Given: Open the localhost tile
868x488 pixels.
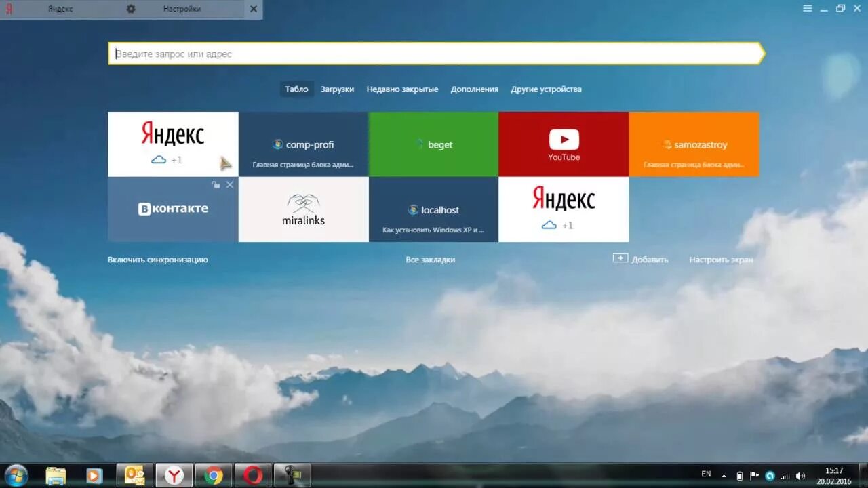Looking at the screenshot, I should point(433,209).
